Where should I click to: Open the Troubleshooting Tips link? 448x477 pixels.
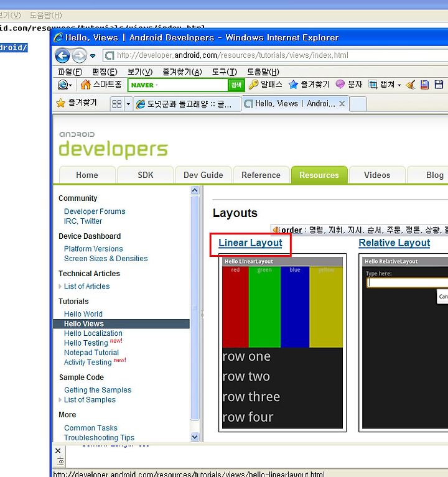coord(99,438)
